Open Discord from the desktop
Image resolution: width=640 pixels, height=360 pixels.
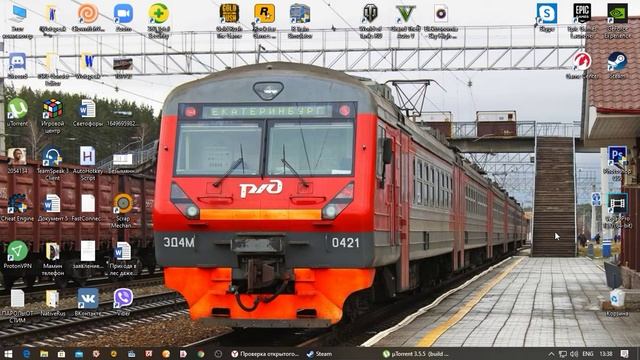point(17,61)
